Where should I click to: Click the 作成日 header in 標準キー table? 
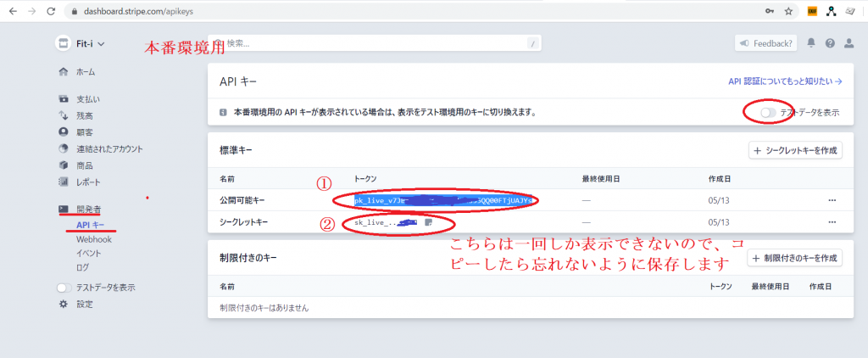pos(720,179)
